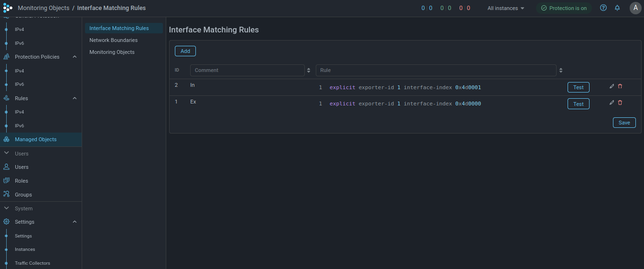Click the Comment filter input field

(x=247, y=70)
